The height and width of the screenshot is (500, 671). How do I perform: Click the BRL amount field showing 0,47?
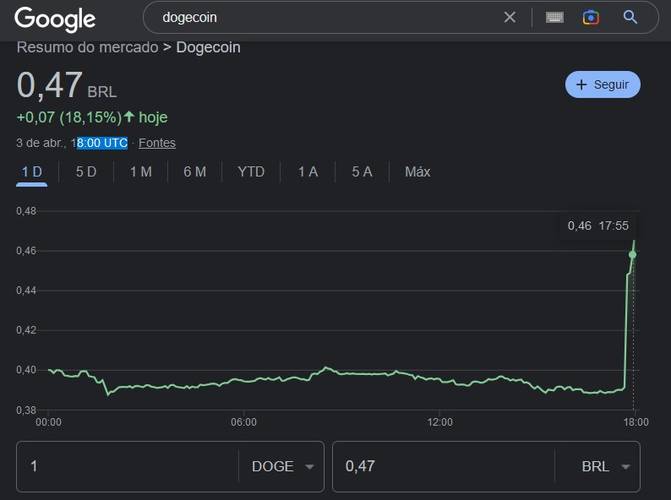pos(443,467)
